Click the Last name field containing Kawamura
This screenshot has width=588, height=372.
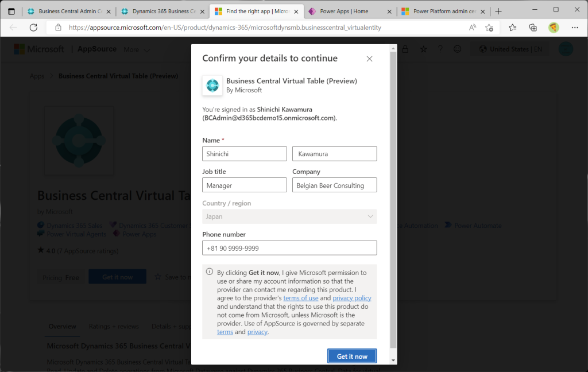335,154
